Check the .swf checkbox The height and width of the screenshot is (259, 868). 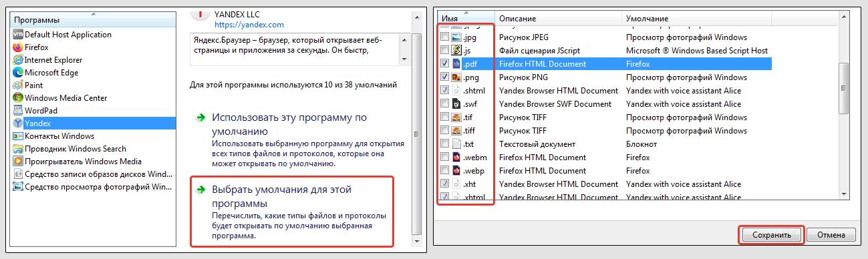(x=444, y=104)
